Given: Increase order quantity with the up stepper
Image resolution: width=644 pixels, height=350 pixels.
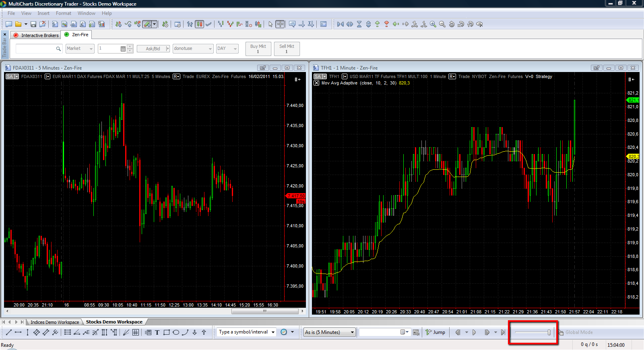Looking at the screenshot, I should [130, 47].
